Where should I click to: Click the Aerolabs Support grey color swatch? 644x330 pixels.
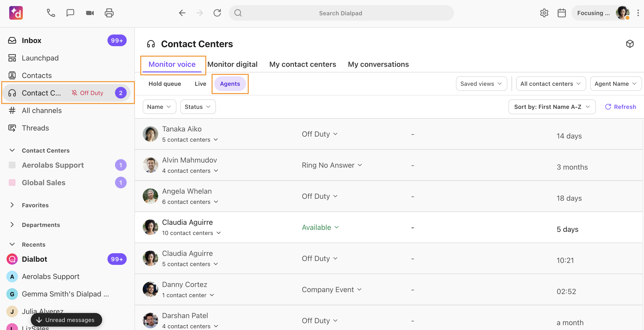tap(12, 165)
